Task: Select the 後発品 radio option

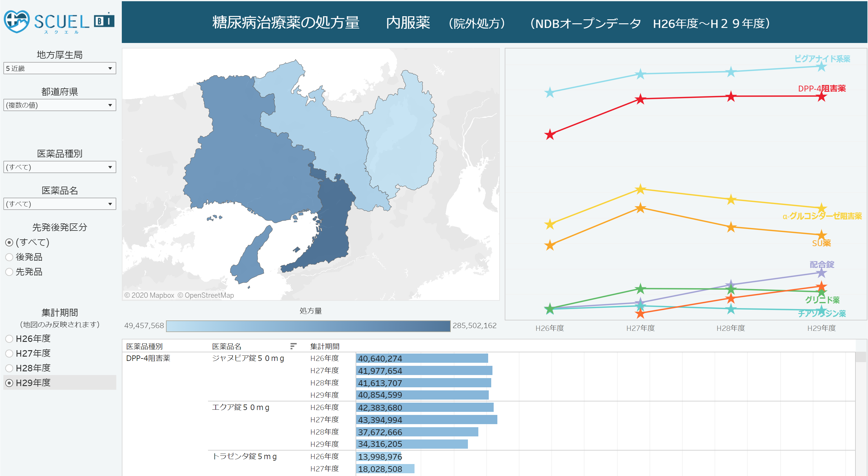Action: [10, 257]
